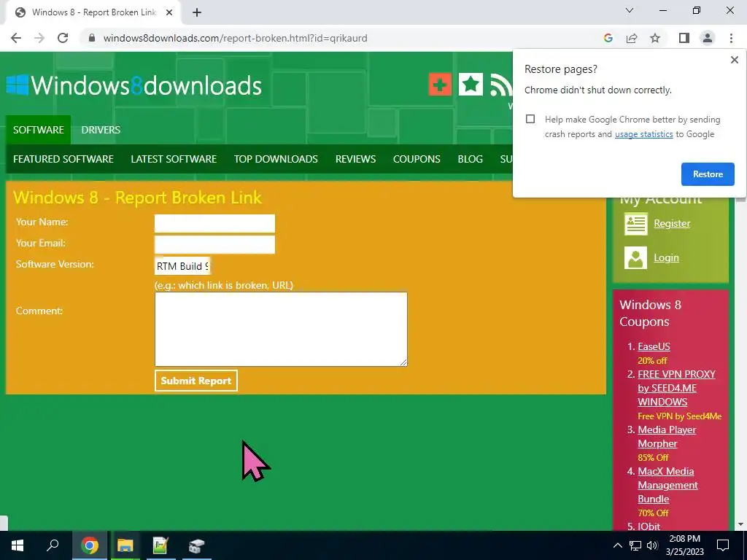Click the Restore button
The image size is (747, 560).
pyautogui.click(x=708, y=174)
